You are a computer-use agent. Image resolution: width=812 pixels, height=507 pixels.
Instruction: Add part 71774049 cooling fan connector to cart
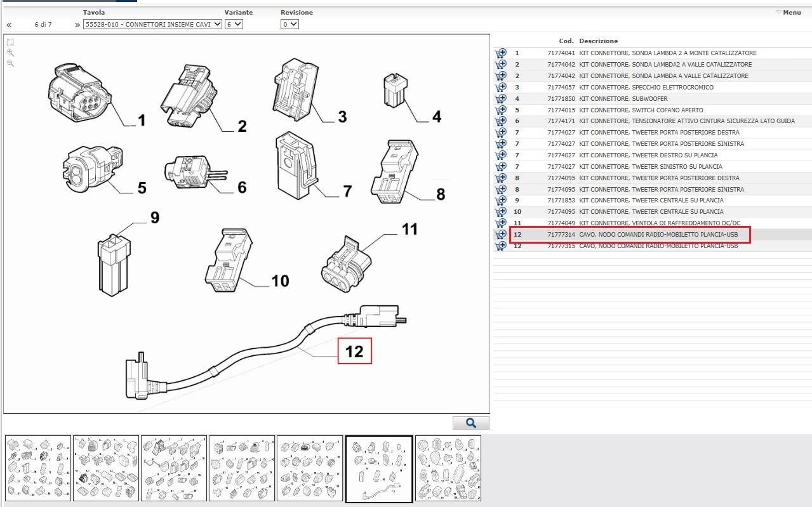pyautogui.click(x=500, y=223)
